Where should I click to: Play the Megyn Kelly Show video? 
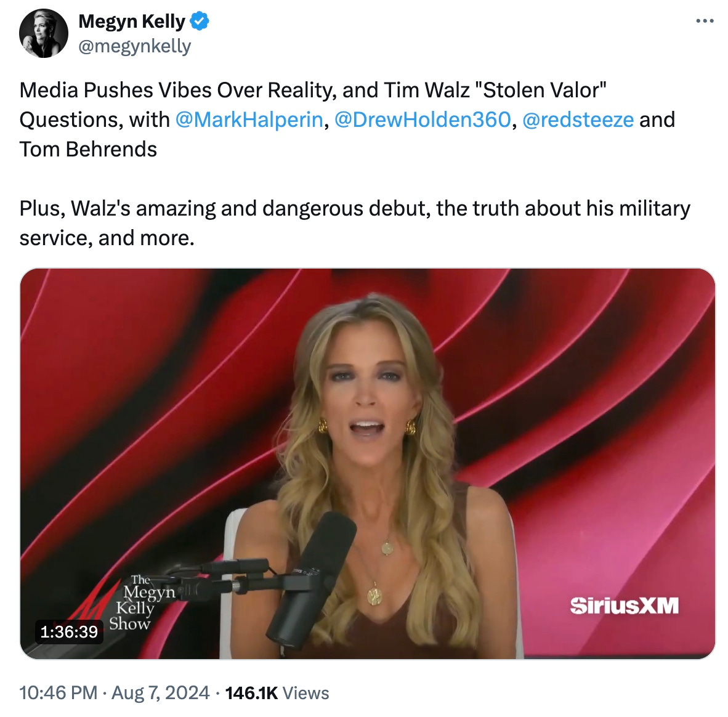pyautogui.click(x=367, y=463)
